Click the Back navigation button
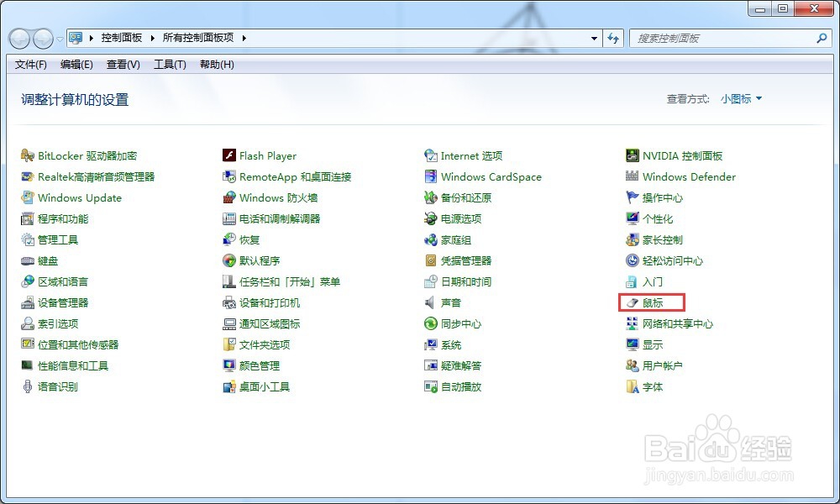Image resolution: width=840 pixels, height=504 pixels. [x=19, y=39]
